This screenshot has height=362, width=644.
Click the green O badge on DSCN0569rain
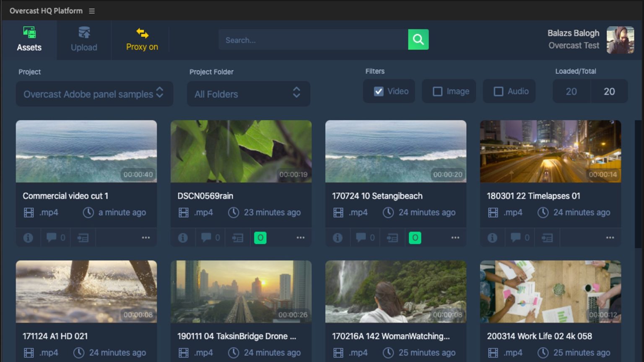[x=260, y=238]
